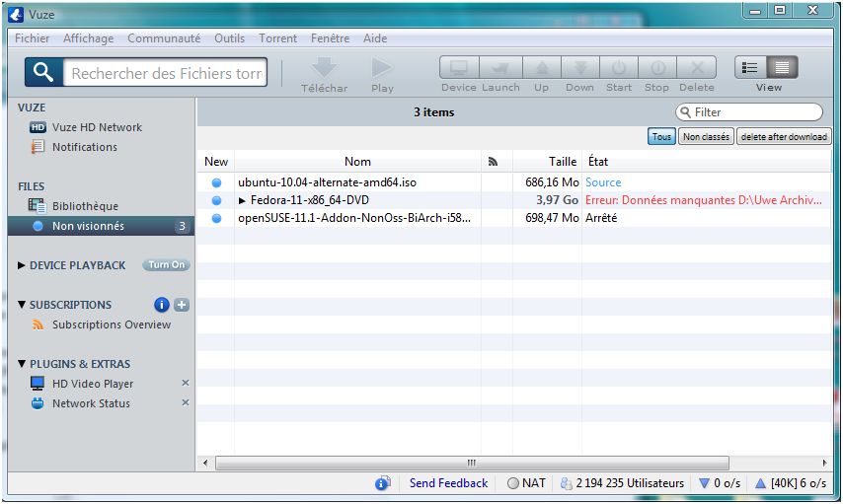Close HD Video Player plugin entry
The height and width of the screenshot is (504, 843).
[185, 384]
